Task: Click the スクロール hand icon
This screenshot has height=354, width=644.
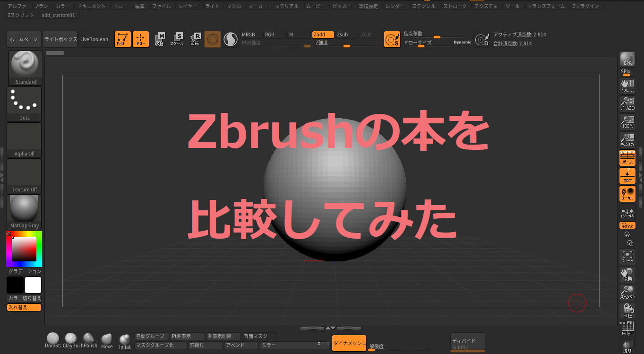Action: coord(627,86)
